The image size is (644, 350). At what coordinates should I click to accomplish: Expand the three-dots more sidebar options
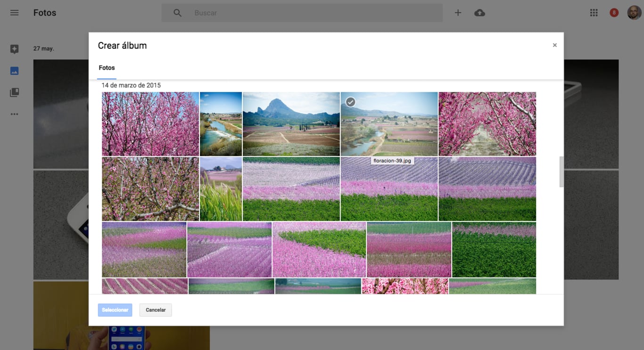coord(14,114)
